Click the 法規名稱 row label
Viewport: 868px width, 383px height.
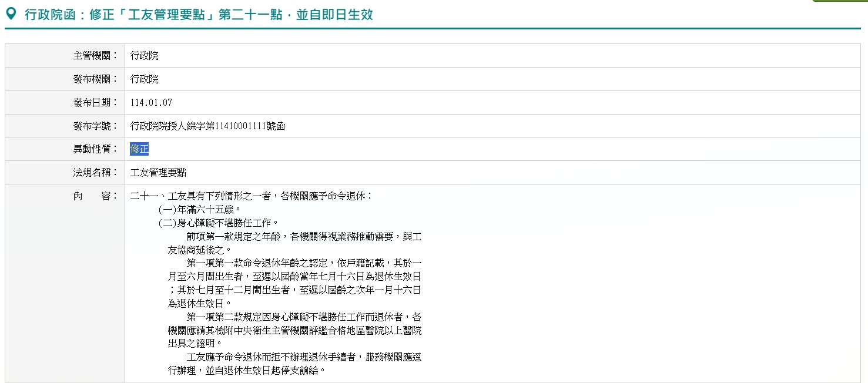click(95, 173)
